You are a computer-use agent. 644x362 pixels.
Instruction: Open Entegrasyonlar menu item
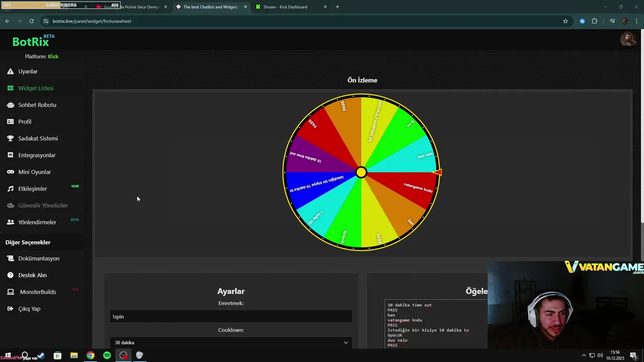tap(37, 155)
